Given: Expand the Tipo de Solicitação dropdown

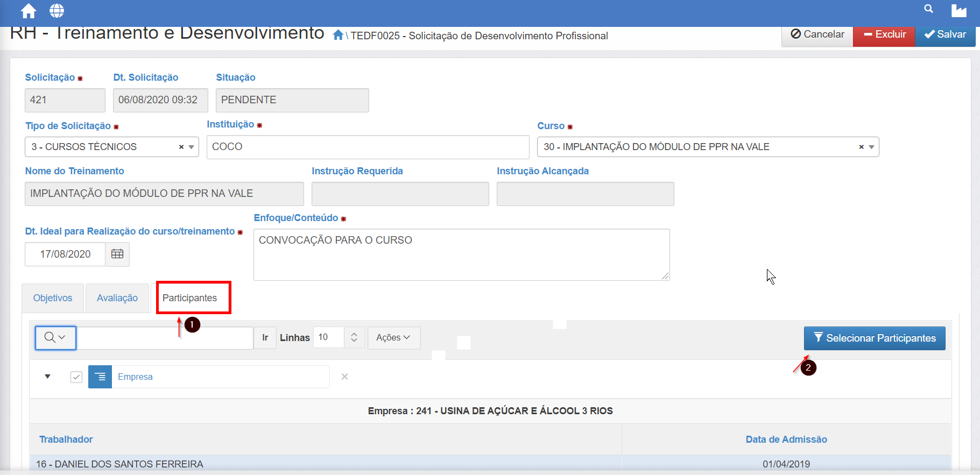Looking at the screenshot, I should (x=191, y=147).
